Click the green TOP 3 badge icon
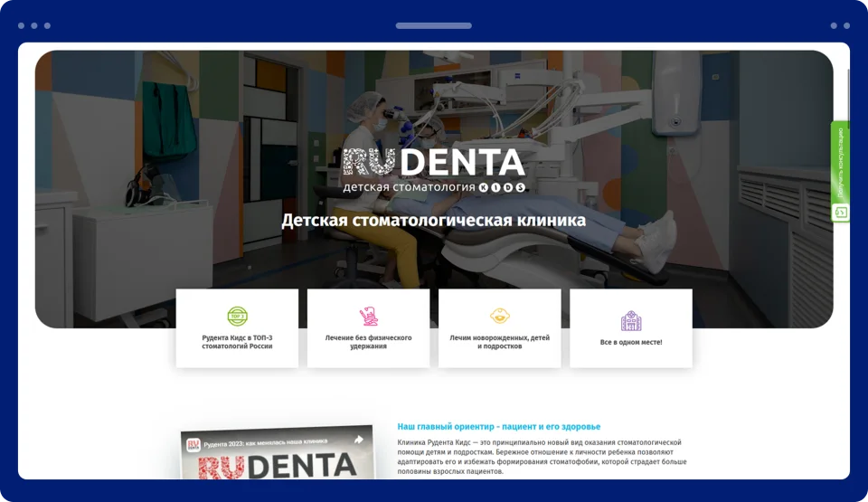868x502 pixels. (x=238, y=317)
